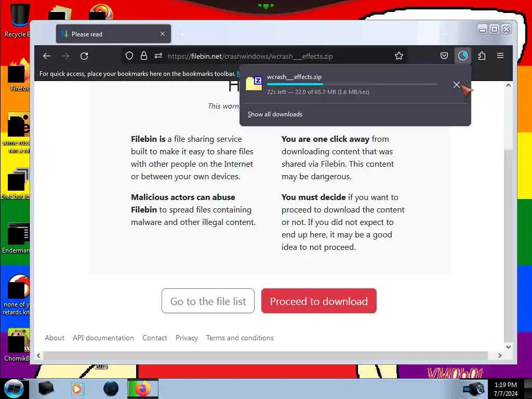Click the padlock site security icon
The height and width of the screenshot is (399, 532).
point(144,56)
